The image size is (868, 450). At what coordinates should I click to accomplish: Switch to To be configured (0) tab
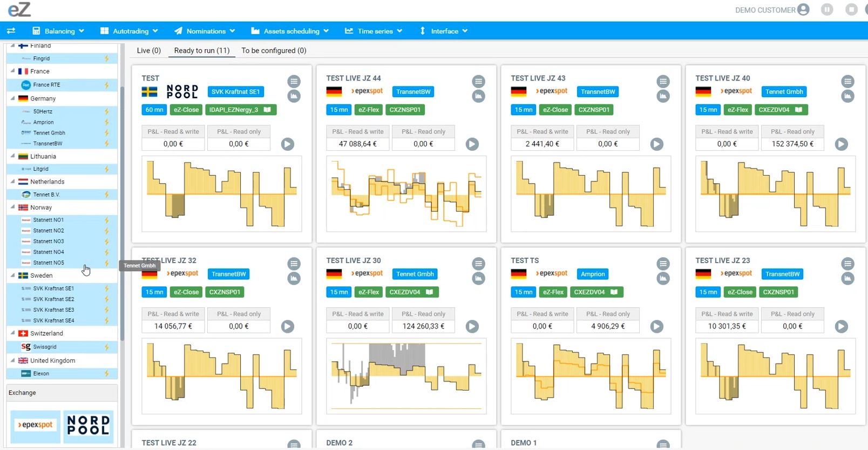tap(274, 50)
